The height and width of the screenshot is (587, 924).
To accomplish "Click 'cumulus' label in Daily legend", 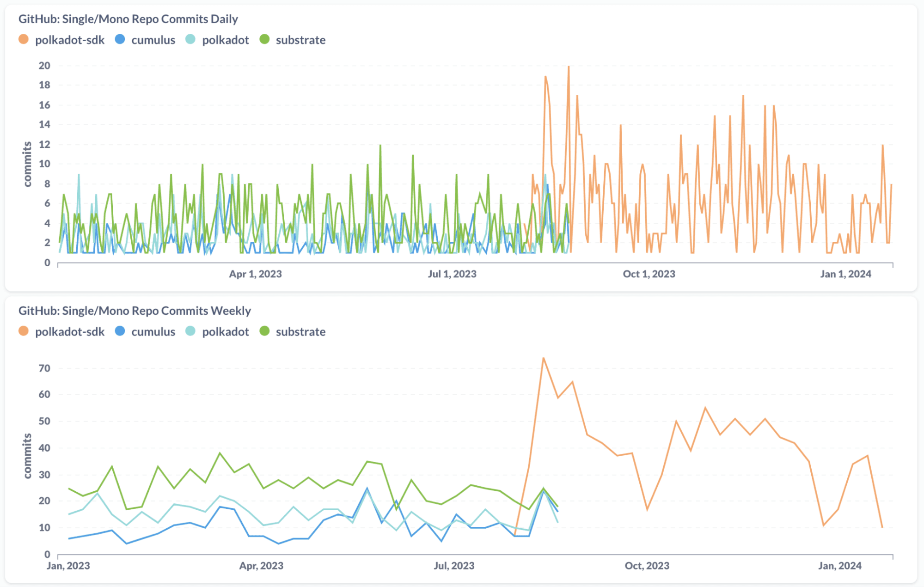I will click(153, 40).
